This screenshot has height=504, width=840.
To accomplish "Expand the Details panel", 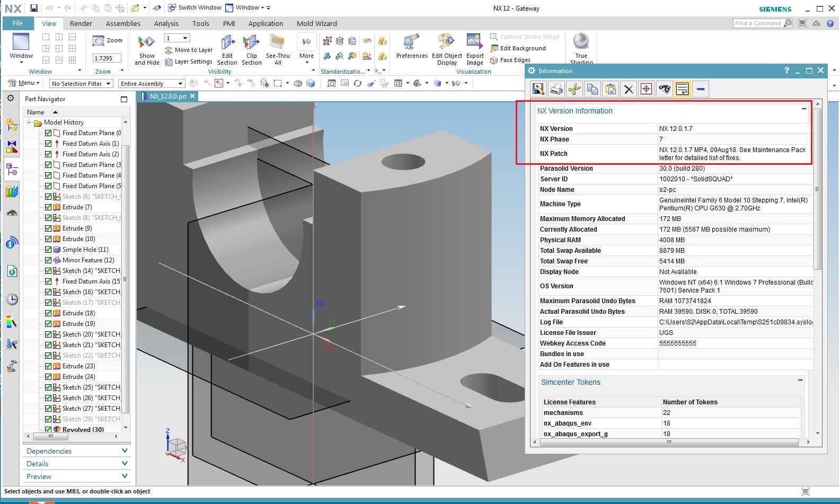I will coord(77,464).
